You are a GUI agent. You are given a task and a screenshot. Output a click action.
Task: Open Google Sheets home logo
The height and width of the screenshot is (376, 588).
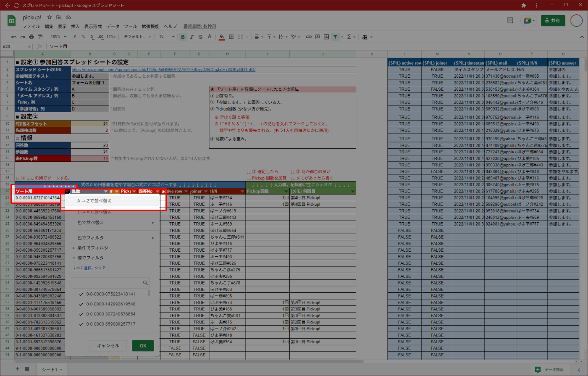12,21
